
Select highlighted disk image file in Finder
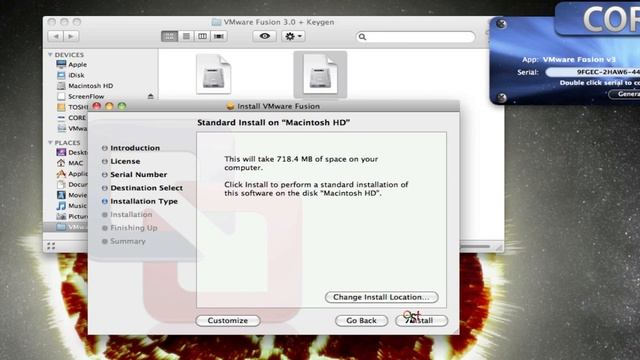(x=320, y=74)
